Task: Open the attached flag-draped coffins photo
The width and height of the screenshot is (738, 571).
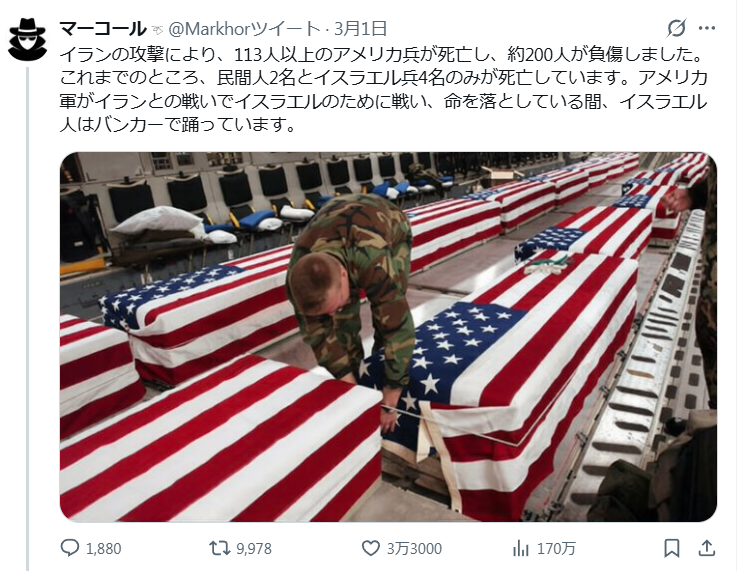Action: pyautogui.click(x=388, y=337)
